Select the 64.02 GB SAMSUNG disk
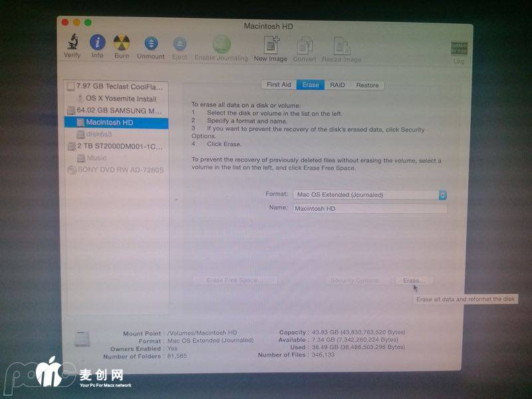 [118, 110]
